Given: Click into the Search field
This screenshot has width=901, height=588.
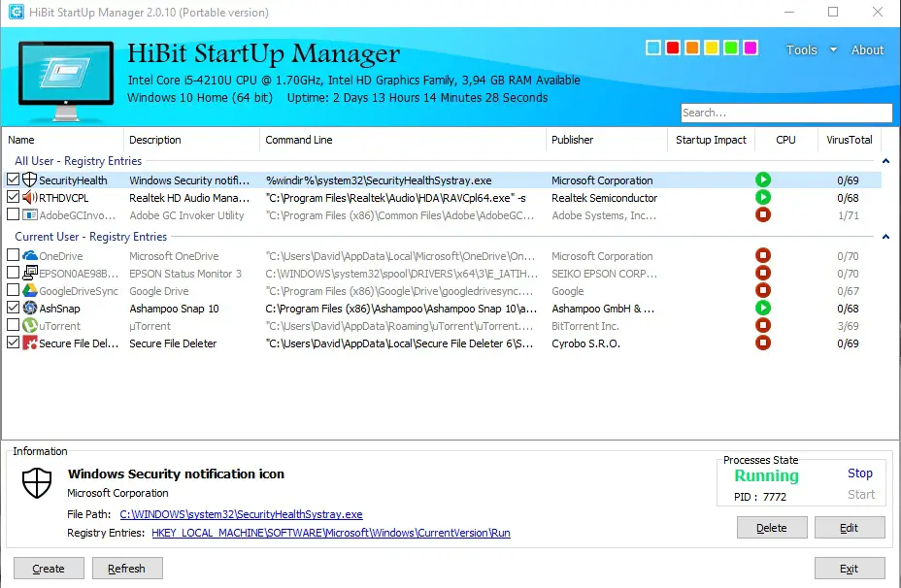Looking at the screenshot, I should (784, 113).
